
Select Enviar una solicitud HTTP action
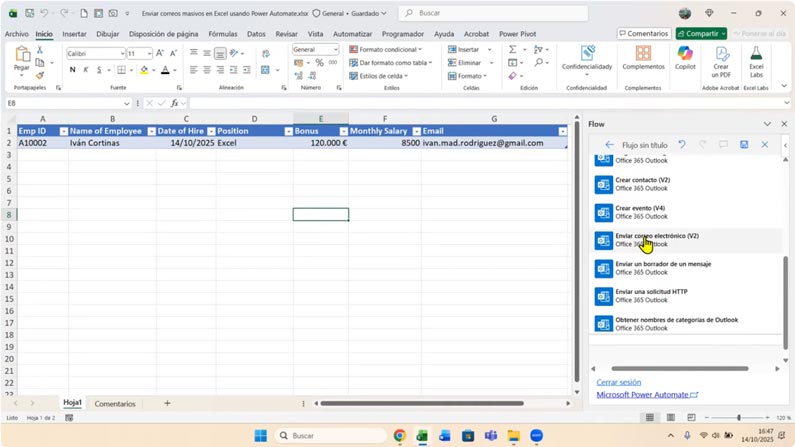pyautogui.click(x=687, y=295)
